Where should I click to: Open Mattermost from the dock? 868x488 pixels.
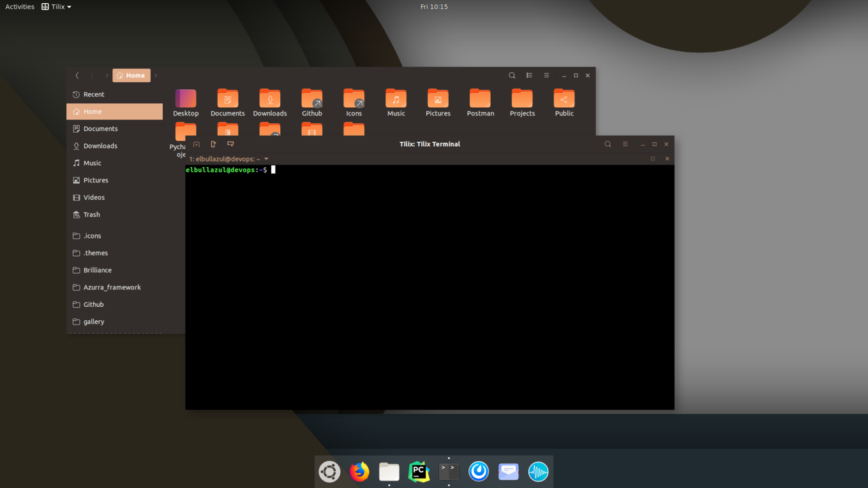point(479,472)
